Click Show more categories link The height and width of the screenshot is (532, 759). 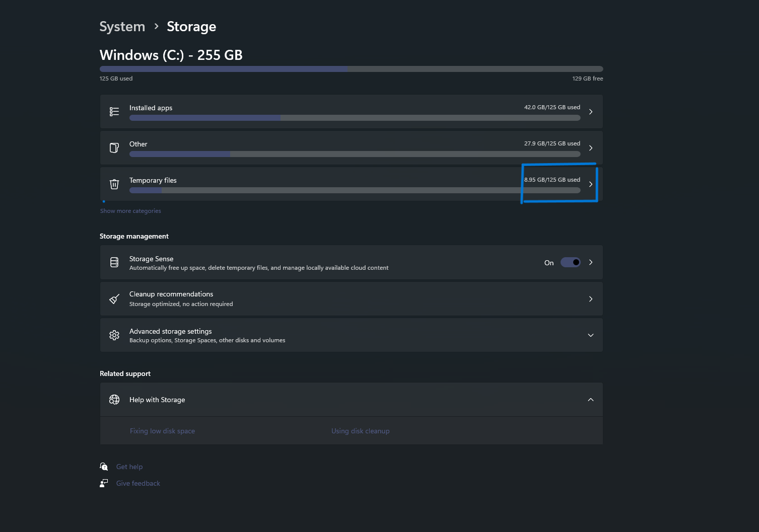[130, 211]
